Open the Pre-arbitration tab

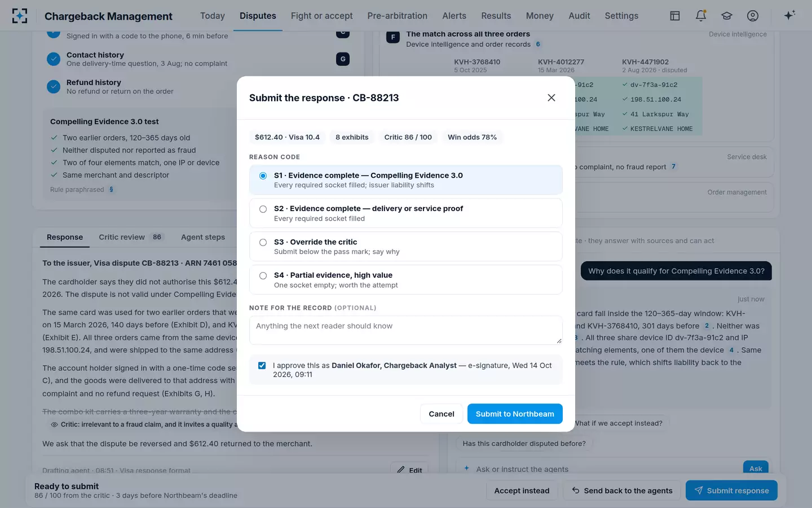(398, 16)
